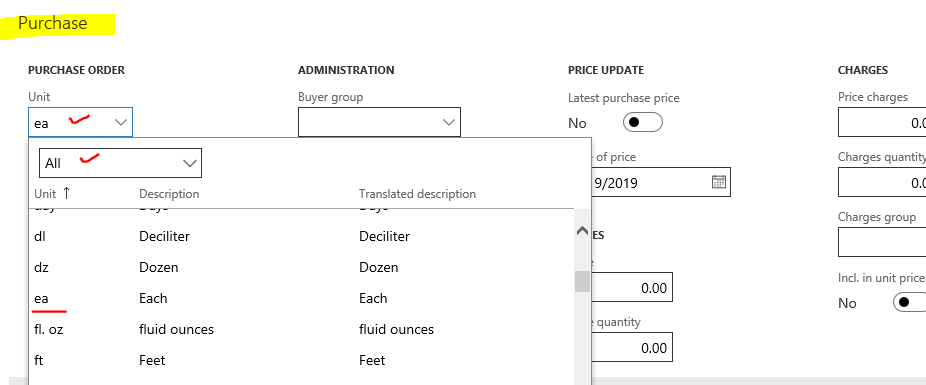Click the sort arrow next to Unit column
Image resolution: width=926 pixels, height=385 pixels.
tap(66, 193)
